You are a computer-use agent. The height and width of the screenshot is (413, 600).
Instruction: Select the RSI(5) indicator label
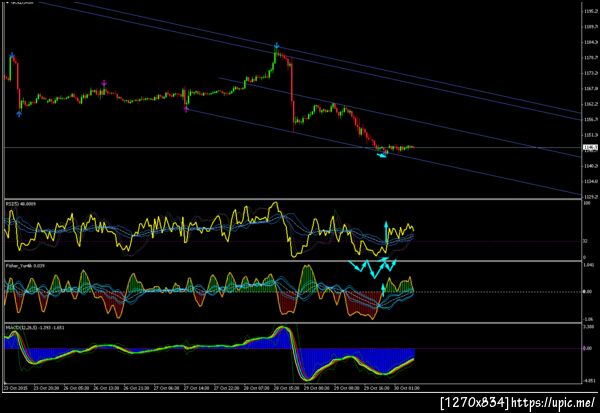(x=21, y=204)
